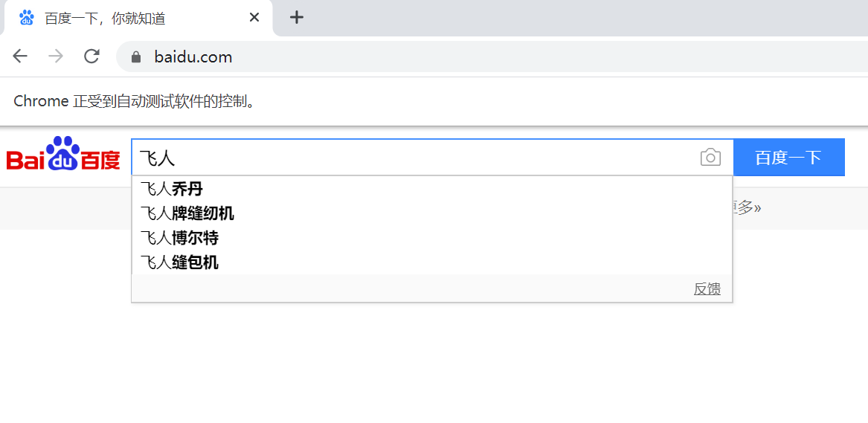Go back to the previous page
Screen dimensions: 868x423
point(20,56)
